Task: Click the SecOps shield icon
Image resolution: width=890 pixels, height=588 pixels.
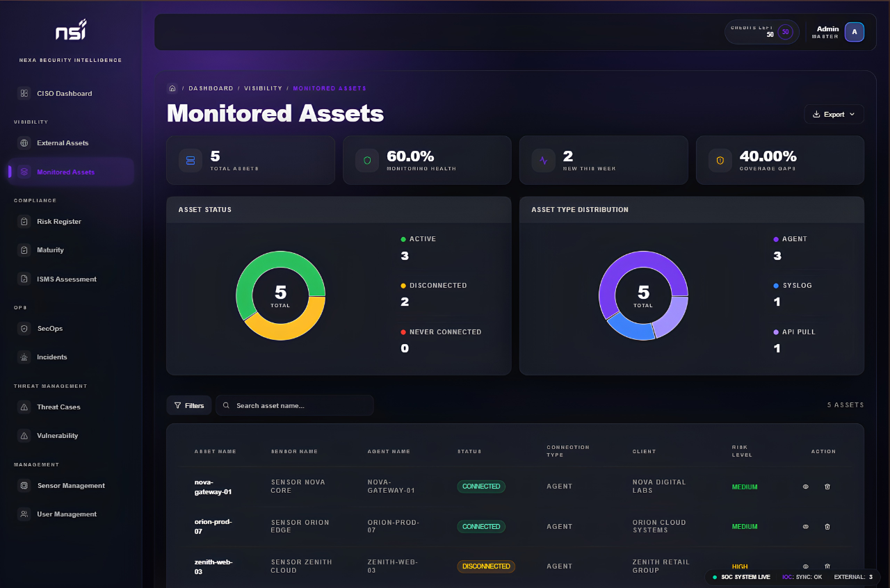Action: [24, 328]
